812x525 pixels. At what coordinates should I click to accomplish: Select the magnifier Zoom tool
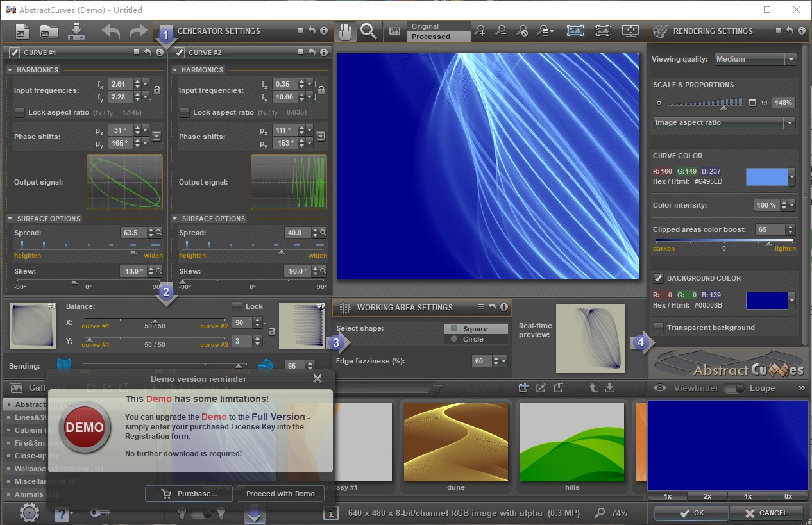[368, 31]
